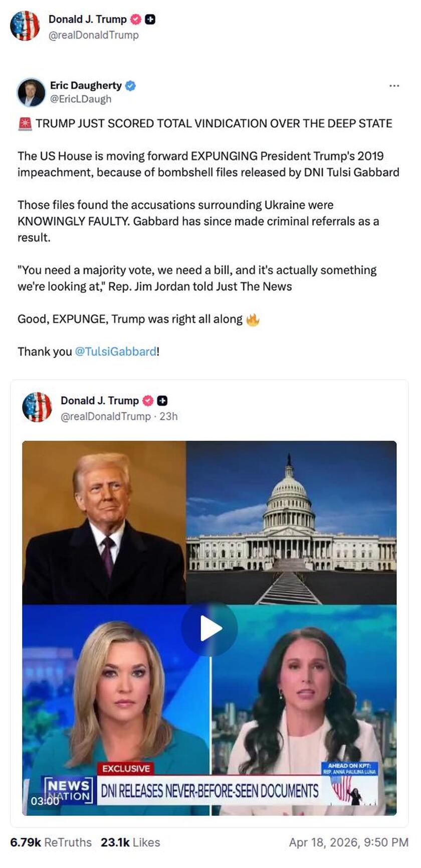The height and width of the screenshot is (868, 421).
Task: View the 23.1k Likes count
Action: pos(130,842)
